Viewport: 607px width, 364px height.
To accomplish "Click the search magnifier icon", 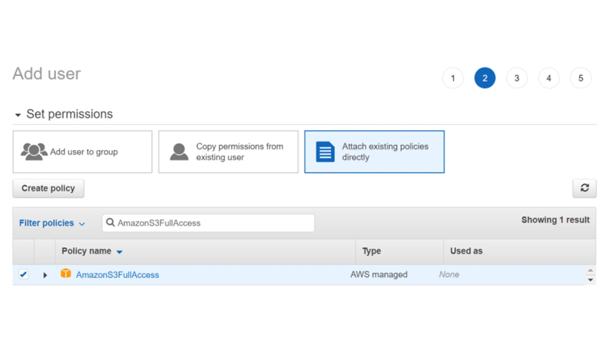I will tap(110, 223).
